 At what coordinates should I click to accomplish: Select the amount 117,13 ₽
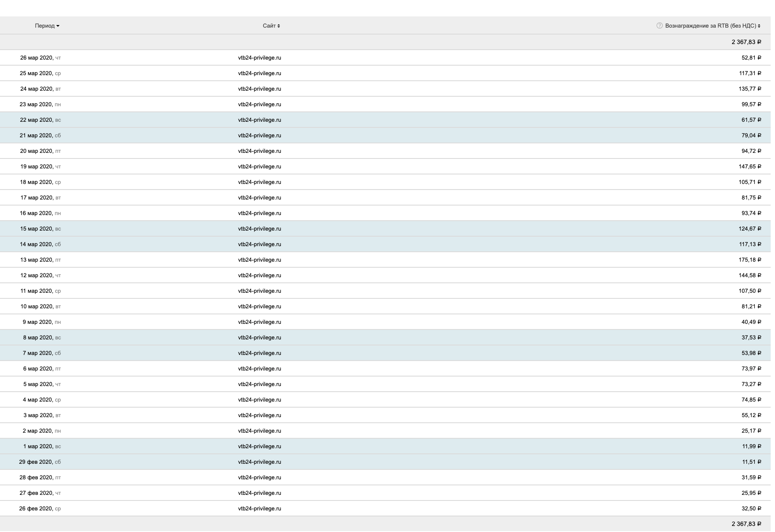[750, 244]
